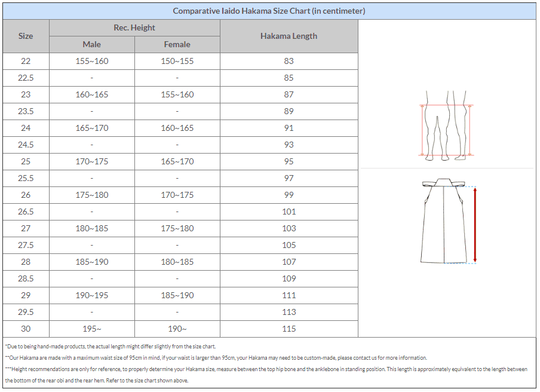Click hakama length '99'
Screen dimensions: 540x392
coord(289,195)
